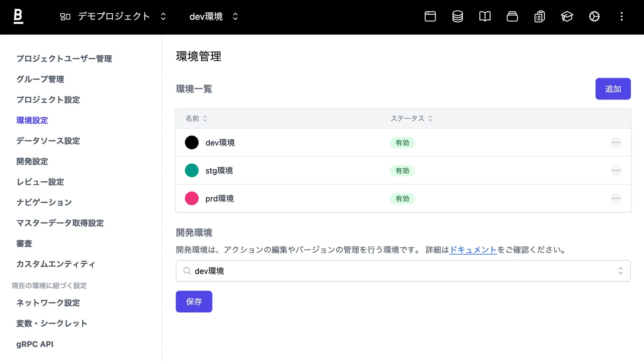Select 環境設定 in sidebar
Image resolution: width=644 pixels, height=363 pixels.
click(x=32, y=120)
